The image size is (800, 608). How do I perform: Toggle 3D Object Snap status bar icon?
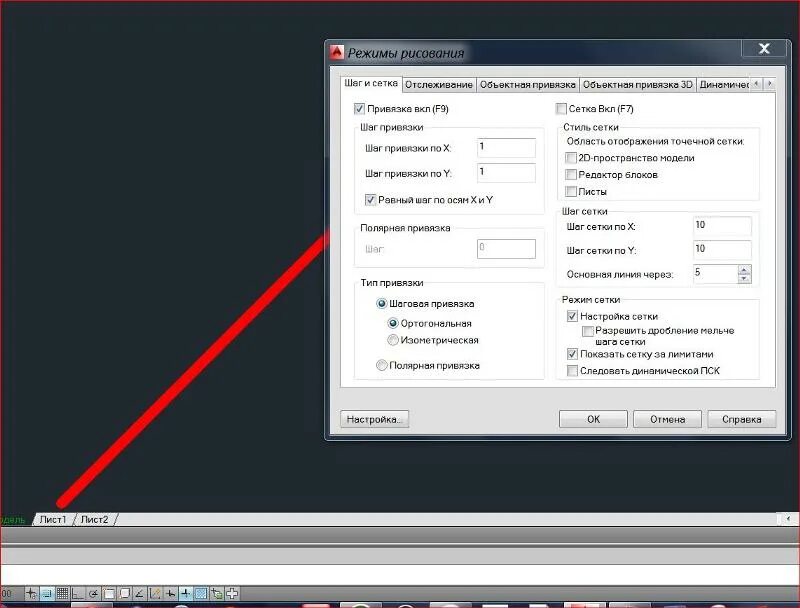(124, 593)
